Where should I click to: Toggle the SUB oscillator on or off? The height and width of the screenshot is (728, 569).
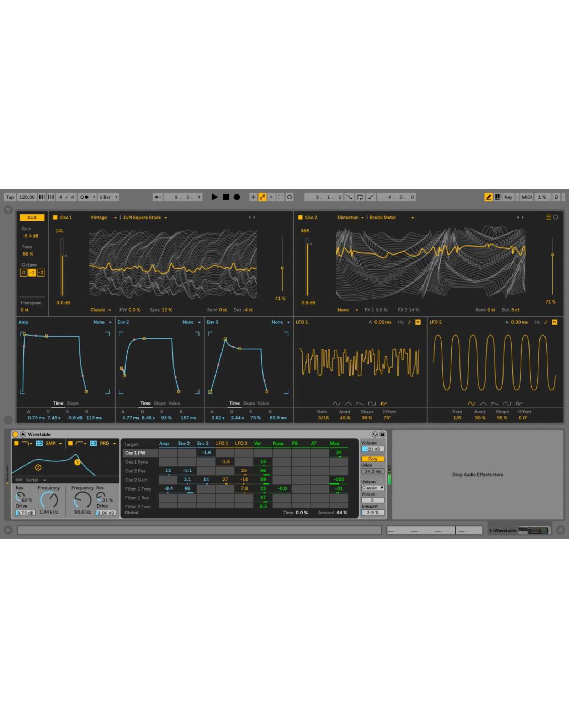tap(32, 218)
